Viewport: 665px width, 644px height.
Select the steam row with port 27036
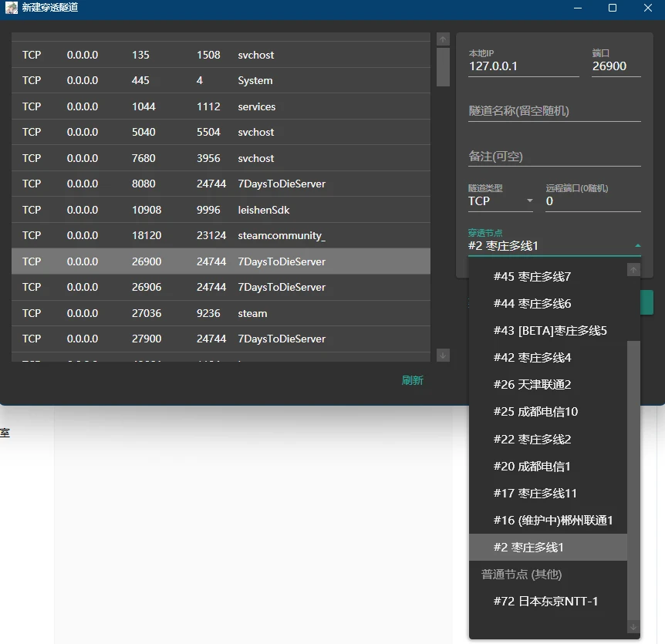pyautogui.click(x=221, y=313)
